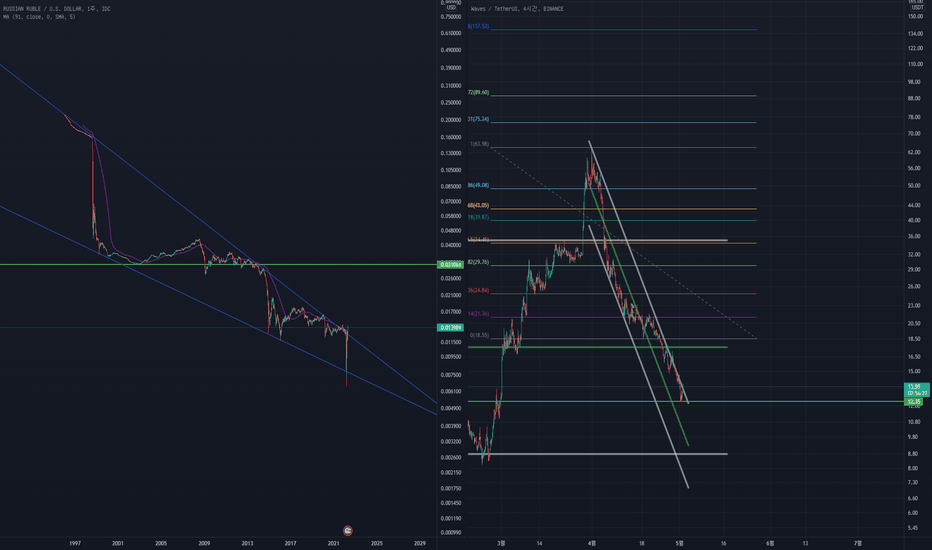The image size is (932, 550).
Task: Click the current price label 0.0129 on ruble chart
Action: coord(450,328)
